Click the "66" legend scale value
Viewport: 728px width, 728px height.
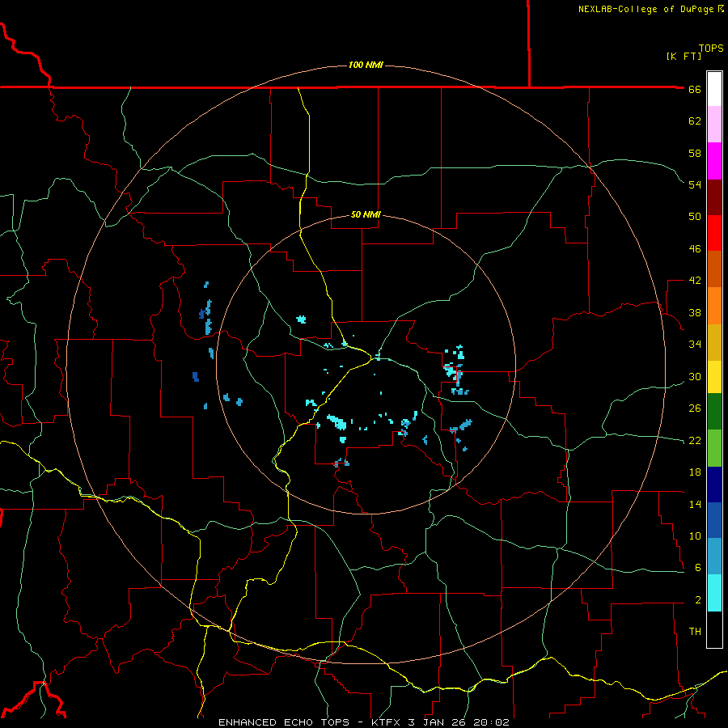695,89
